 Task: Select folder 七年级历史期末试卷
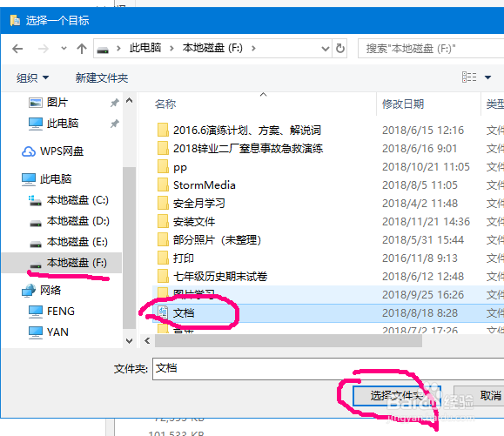tap(220, 277)
